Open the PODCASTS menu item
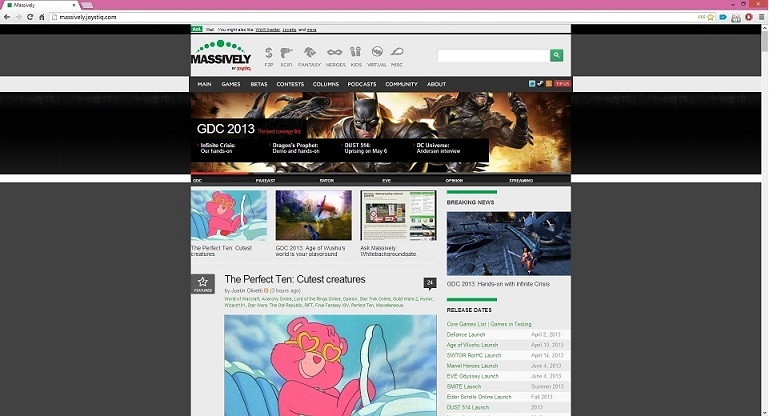Image resolution: width=769 pixels, height=416 pixels. [362, 84]
